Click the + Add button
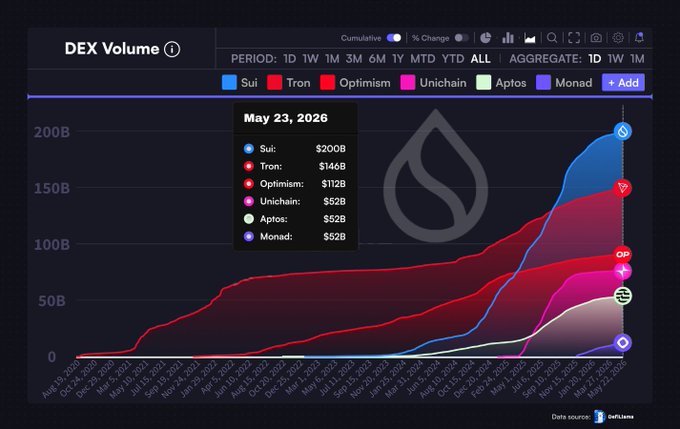Image resolution: width=680 pixels, height=429 pixels. click(x=623, y=82)
